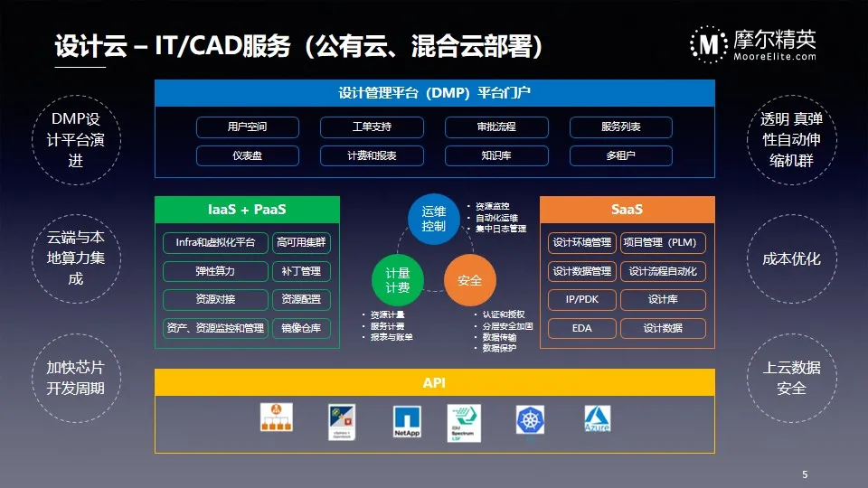868x488 pixels.
Task: Click the vSphere OpenStack logo icon
Action: pos(342,422)
